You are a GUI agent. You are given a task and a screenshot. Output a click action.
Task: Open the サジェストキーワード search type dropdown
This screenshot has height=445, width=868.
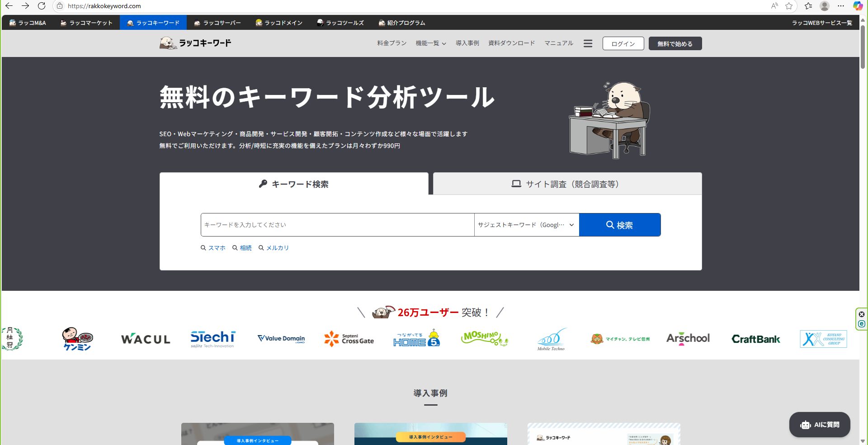click(526, 225)
